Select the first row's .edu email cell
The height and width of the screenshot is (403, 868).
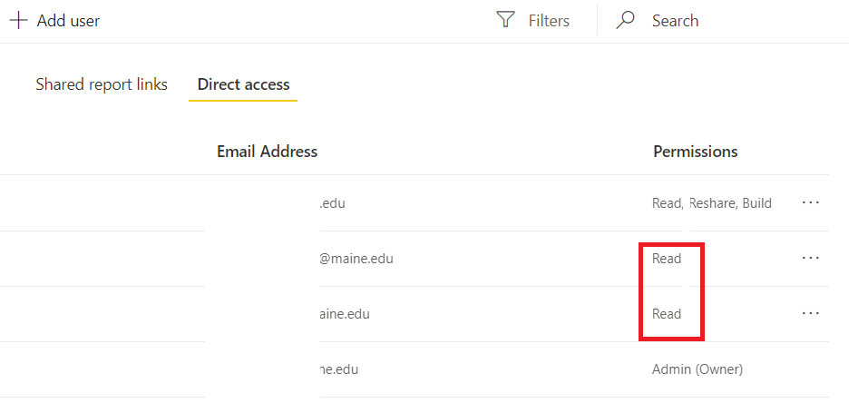click(x=332, y=203)
